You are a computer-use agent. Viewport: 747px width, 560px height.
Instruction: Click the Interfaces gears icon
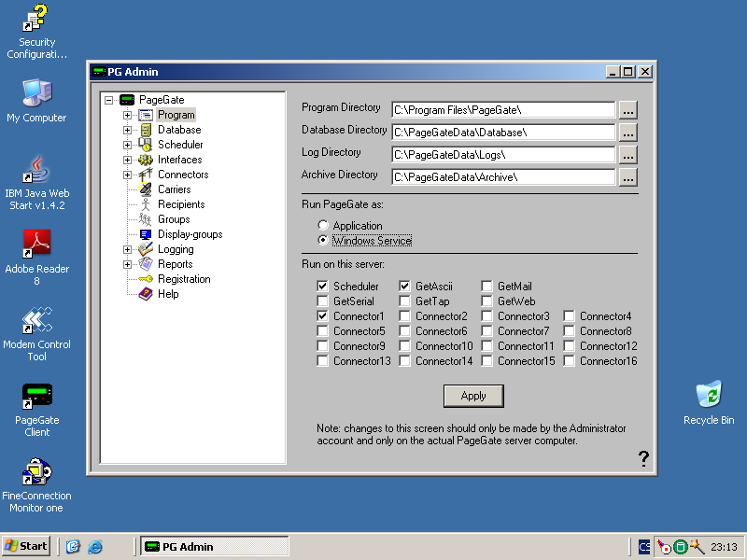146,160
